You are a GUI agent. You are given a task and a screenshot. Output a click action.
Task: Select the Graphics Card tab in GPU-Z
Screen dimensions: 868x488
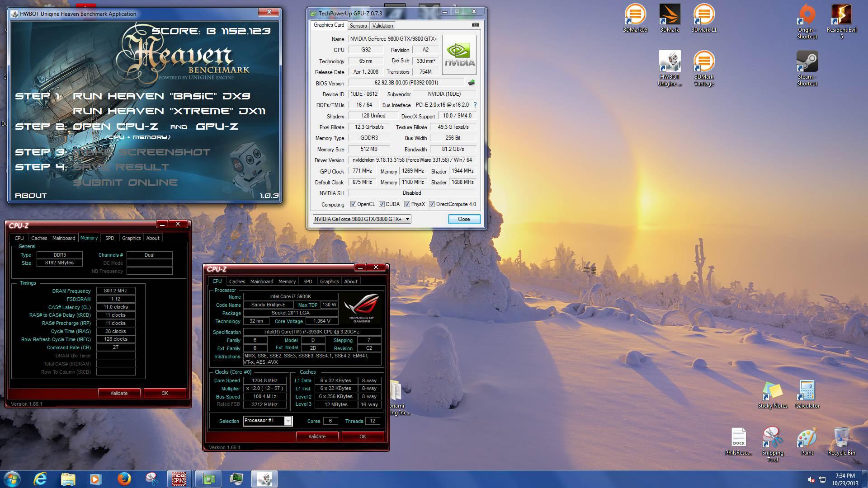pos(329,25)
